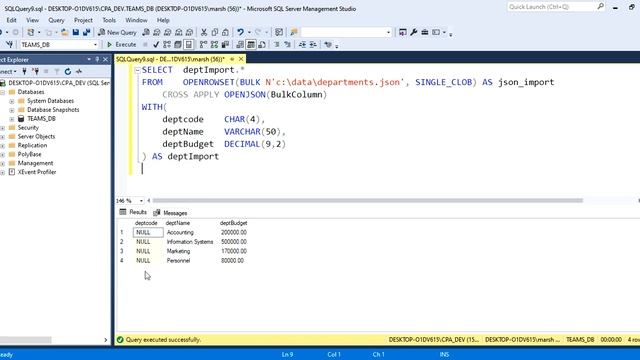Click the Activity Monitor pulse icon

coord(79,71)
